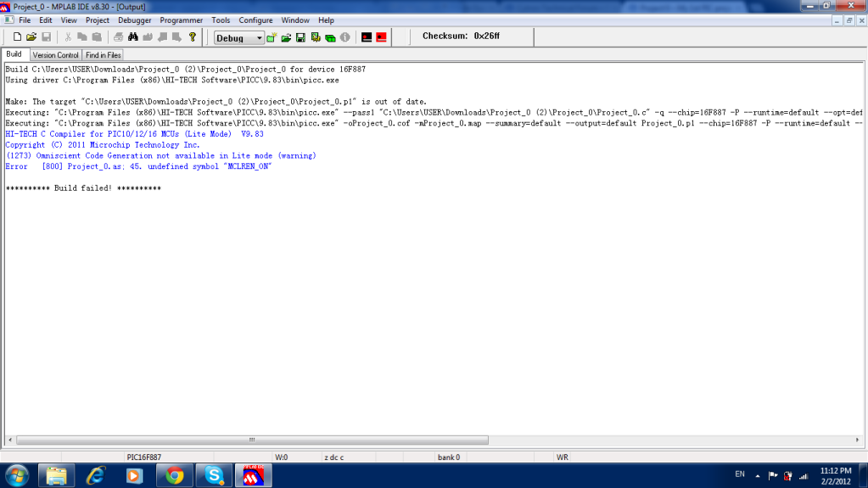Select the Build output tab
868x488 pixels.
tap(14, 54)
